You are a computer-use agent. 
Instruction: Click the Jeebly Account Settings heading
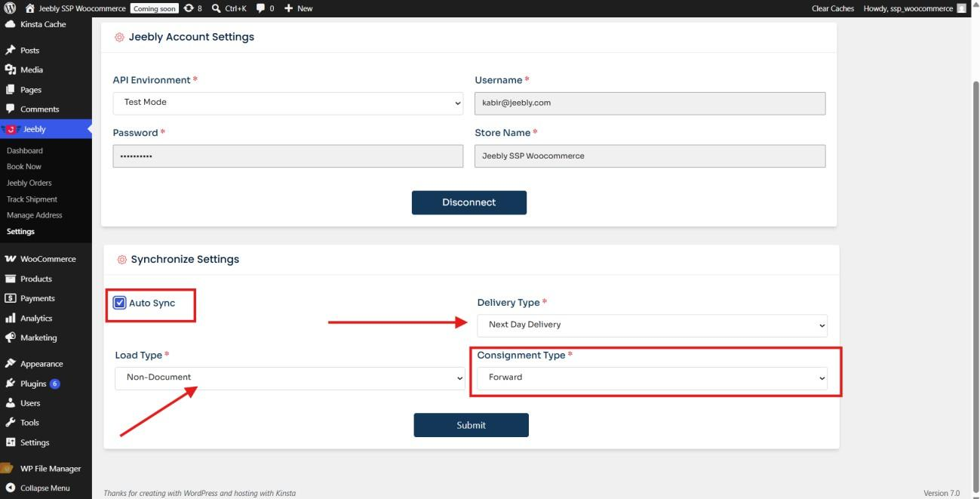point(192,37)
